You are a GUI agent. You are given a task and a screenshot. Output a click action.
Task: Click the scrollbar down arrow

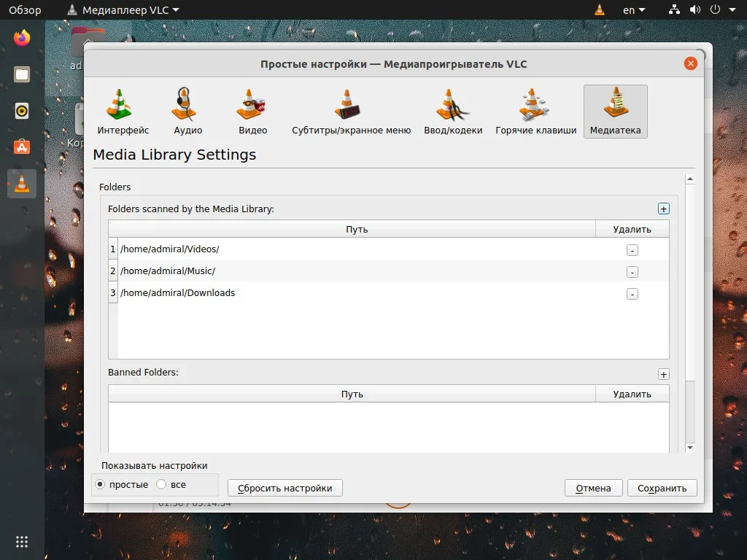coord(690,448)
